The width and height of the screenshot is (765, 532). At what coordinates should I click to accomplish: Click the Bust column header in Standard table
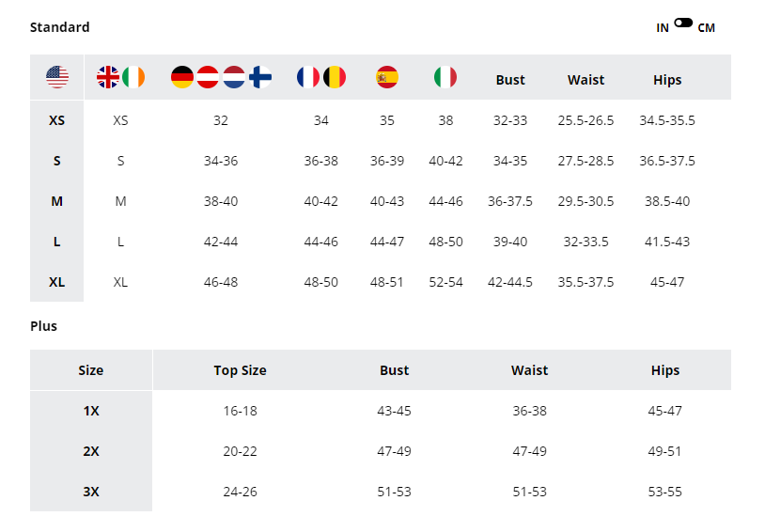[510, 80]
